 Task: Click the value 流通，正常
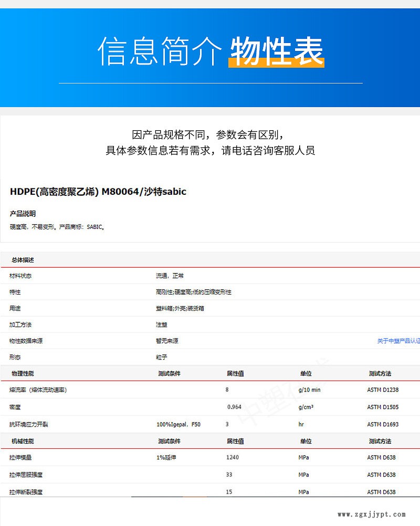click(x=170, y=276)
